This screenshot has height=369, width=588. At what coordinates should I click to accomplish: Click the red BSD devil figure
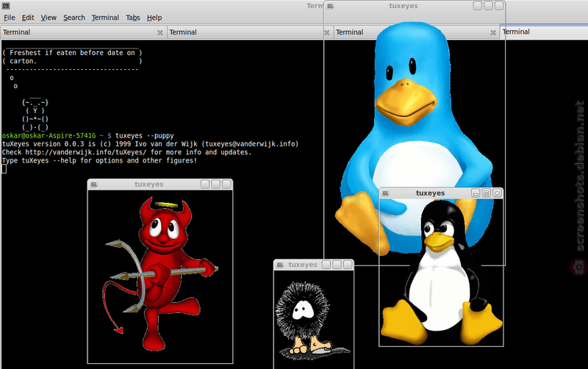click(161, 273)
